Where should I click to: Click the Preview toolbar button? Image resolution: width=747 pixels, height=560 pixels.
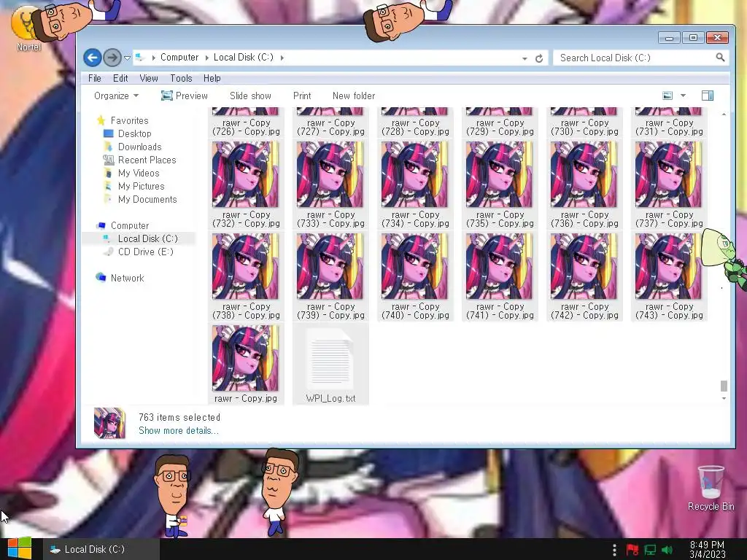185,96
